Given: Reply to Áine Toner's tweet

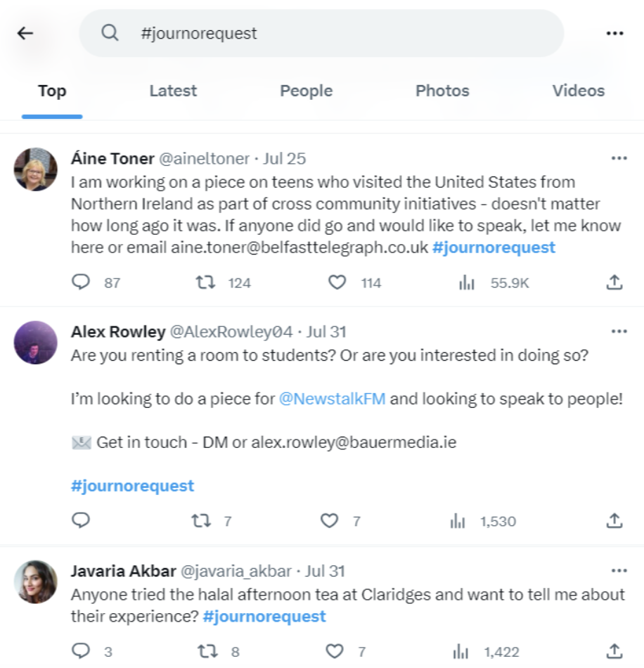Looking at the screenshot, I should [x=81, y=282].
